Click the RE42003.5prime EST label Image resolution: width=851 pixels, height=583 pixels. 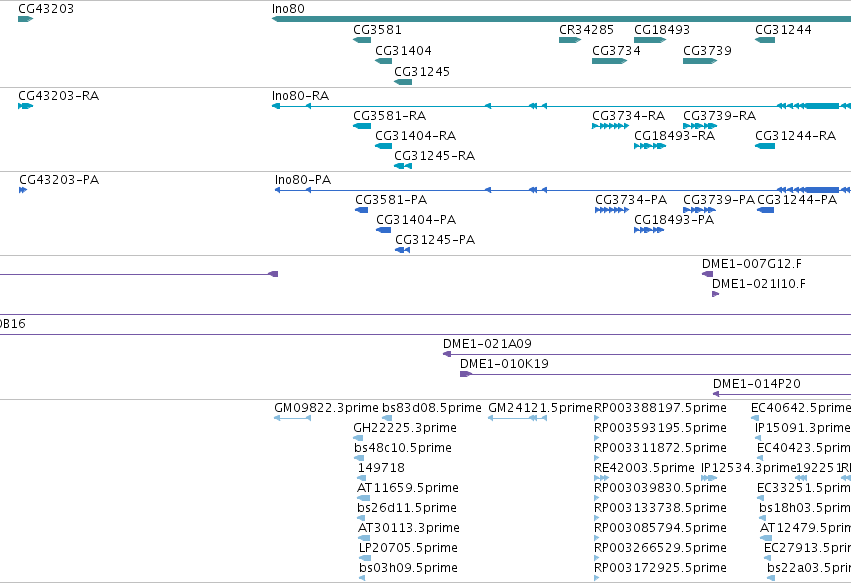click(644, 468)
